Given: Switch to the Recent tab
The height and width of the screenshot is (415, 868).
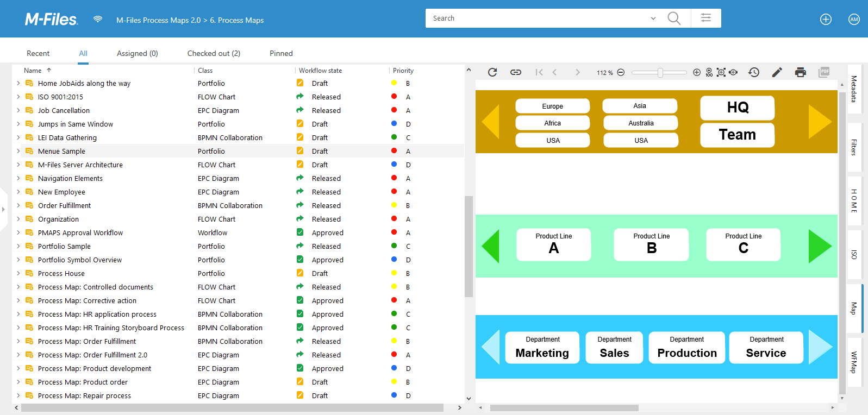Looking at the screenshot, I should pos(38,53).
